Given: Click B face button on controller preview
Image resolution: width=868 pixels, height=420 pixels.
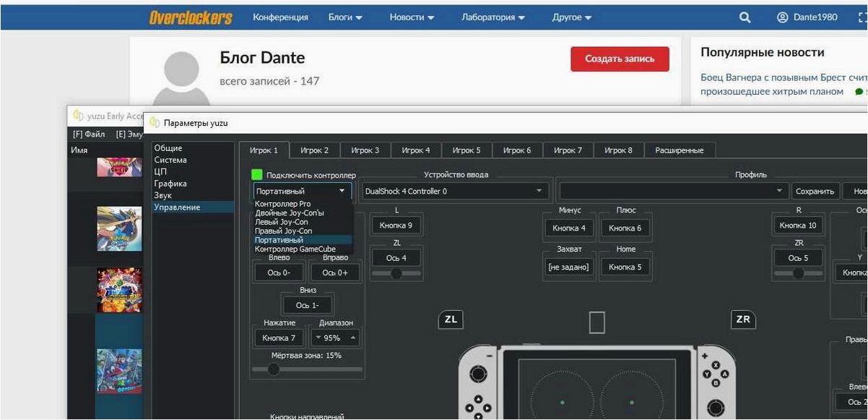Looking at the screenshot, I should [x=716, y=382].
